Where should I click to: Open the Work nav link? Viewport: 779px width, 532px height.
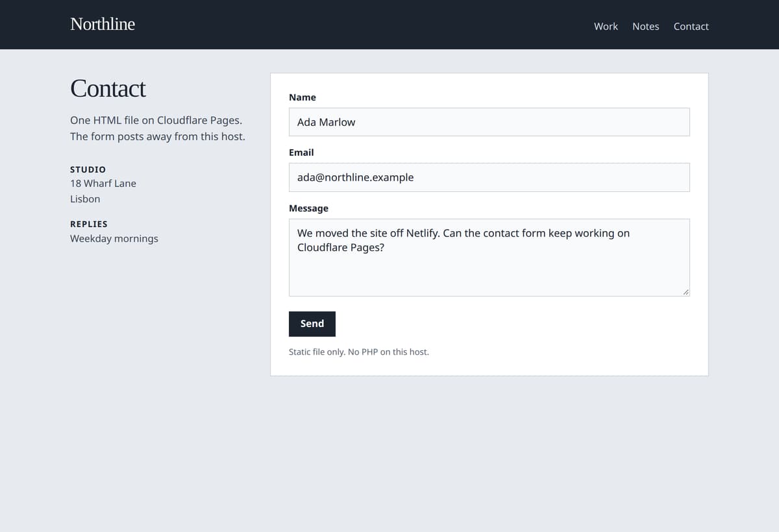coord(606,27)
